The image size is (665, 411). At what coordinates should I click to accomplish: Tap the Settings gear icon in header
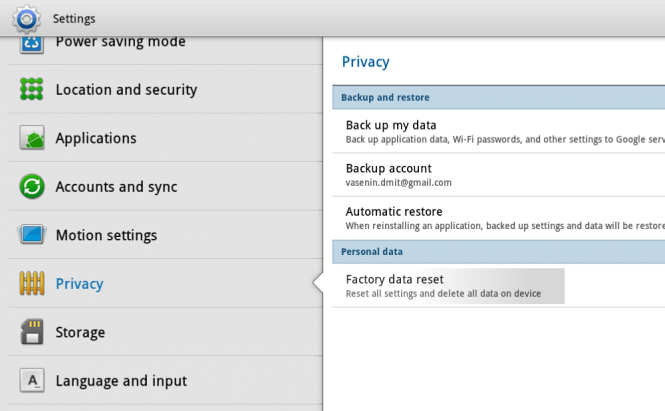coord(26,19)
